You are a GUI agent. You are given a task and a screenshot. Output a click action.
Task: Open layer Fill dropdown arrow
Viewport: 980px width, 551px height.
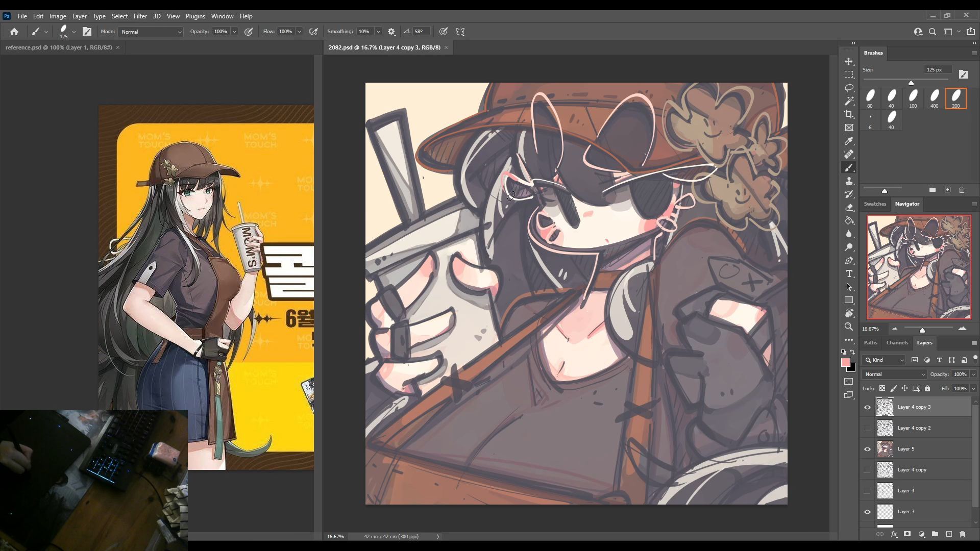[973, 388]
